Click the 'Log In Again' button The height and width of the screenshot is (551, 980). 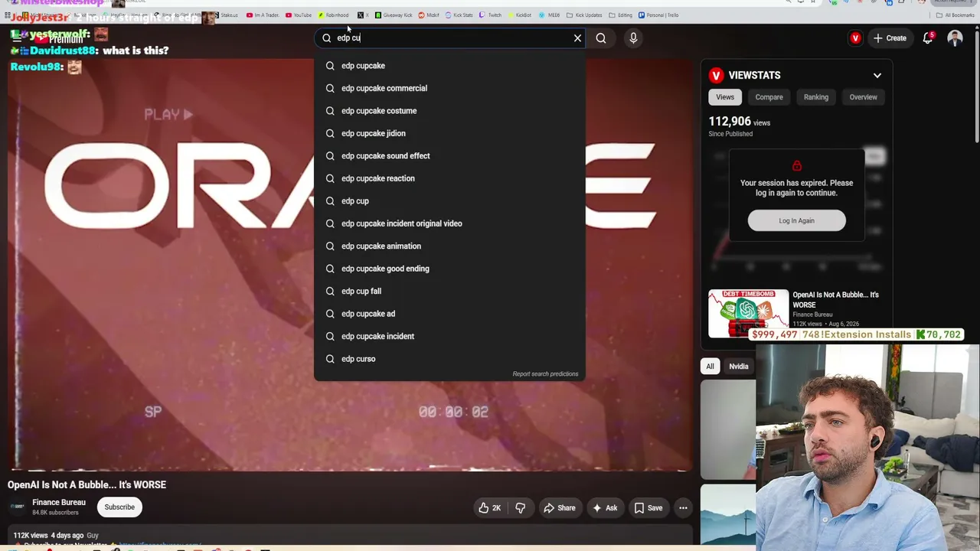[797, 220]
